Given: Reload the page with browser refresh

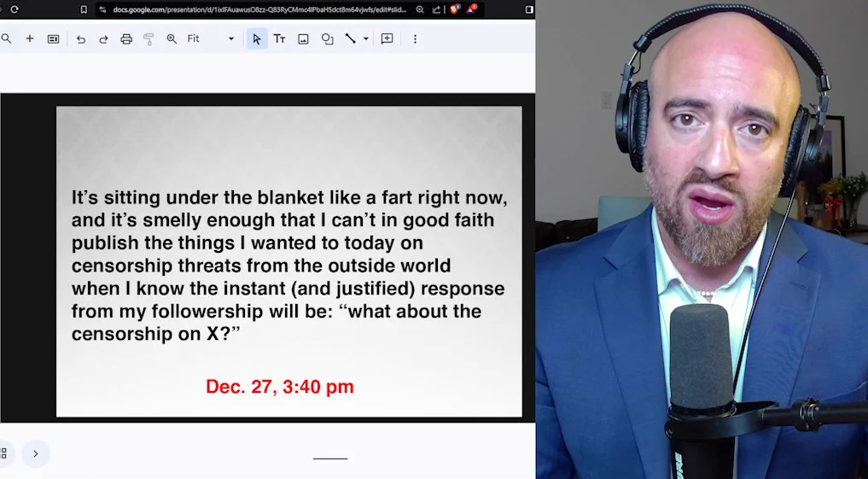Looking at the screenshot, I should coord(14,9).
